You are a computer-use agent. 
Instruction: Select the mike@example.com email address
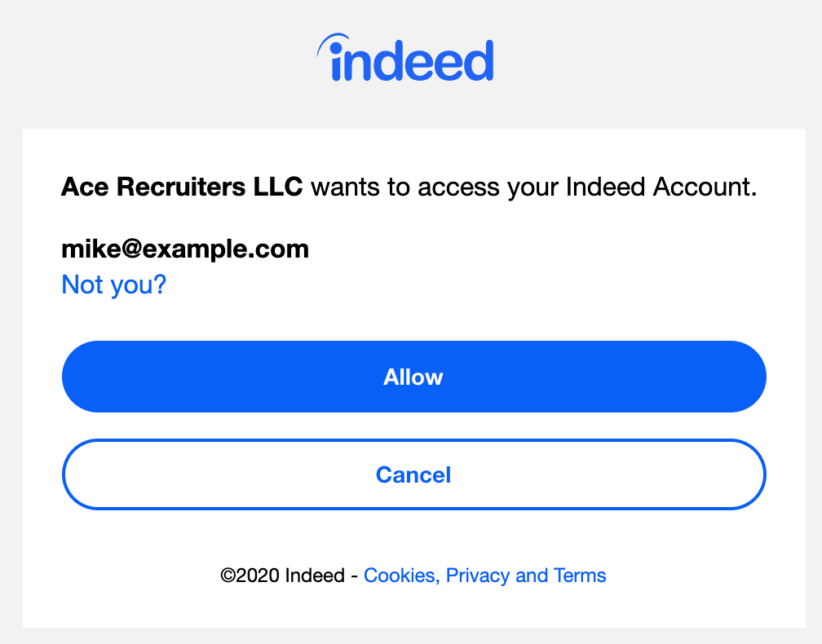pos(185,249)
